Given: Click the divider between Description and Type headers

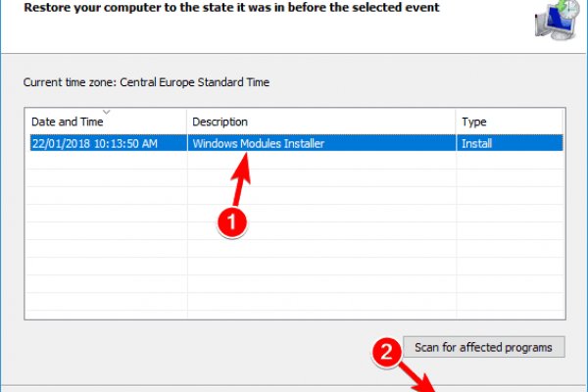Looking at the screenshot, I should coord(456,122).
